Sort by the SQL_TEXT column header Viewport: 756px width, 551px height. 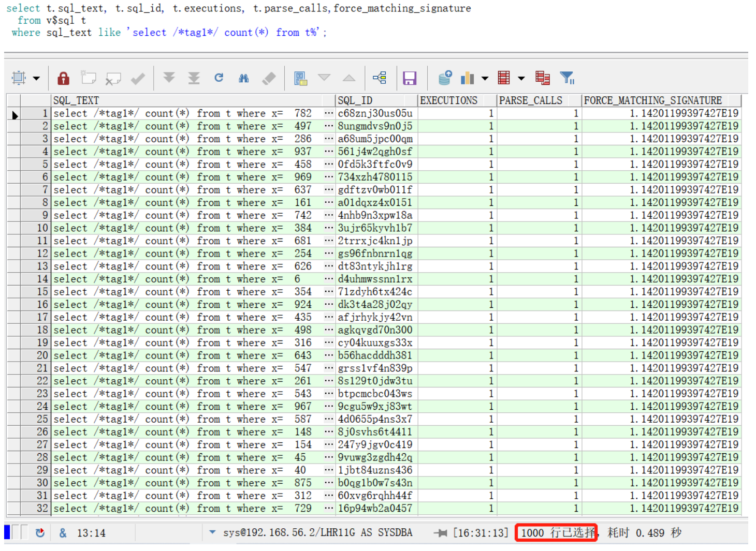click(x=193, y=100)
